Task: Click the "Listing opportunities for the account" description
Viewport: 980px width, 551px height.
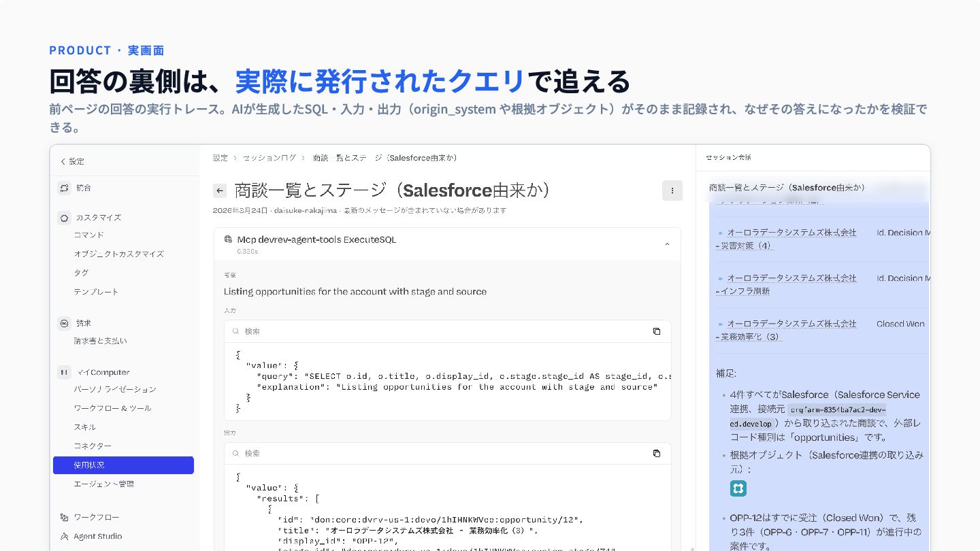Action: pos(355,291)
